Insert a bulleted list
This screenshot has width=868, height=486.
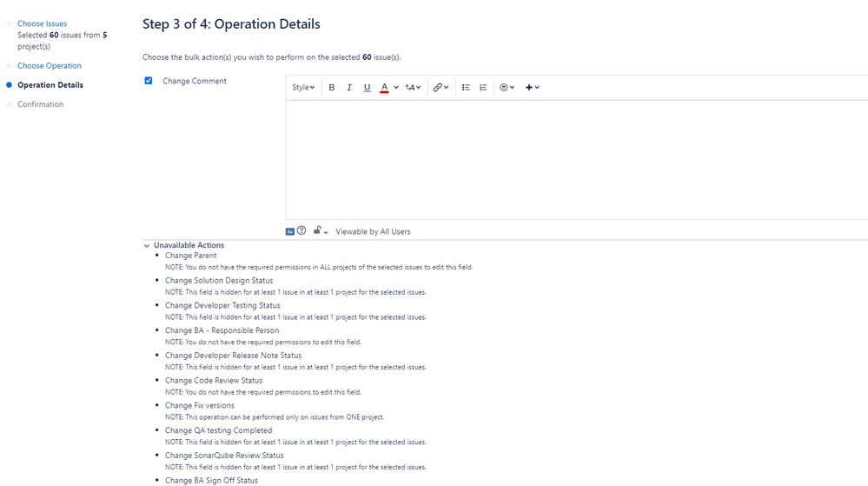(x=466, y=88)
